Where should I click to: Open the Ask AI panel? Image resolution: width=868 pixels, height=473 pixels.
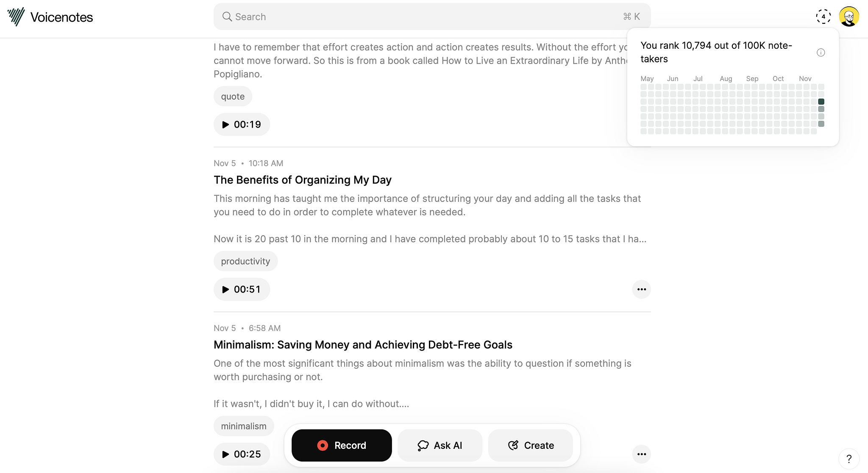click(x=440, y=445)
